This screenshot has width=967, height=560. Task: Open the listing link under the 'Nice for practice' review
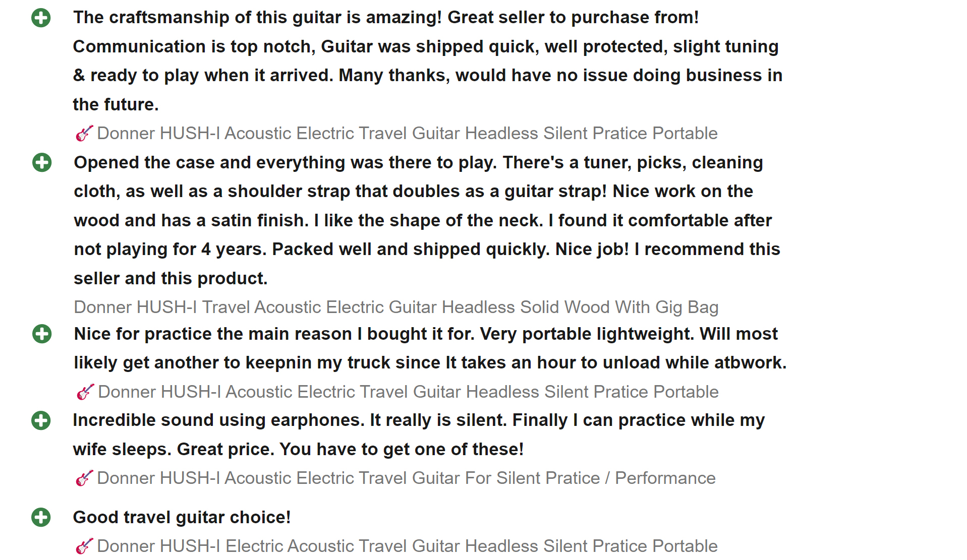pyautogui.click(x=408, y=392)
